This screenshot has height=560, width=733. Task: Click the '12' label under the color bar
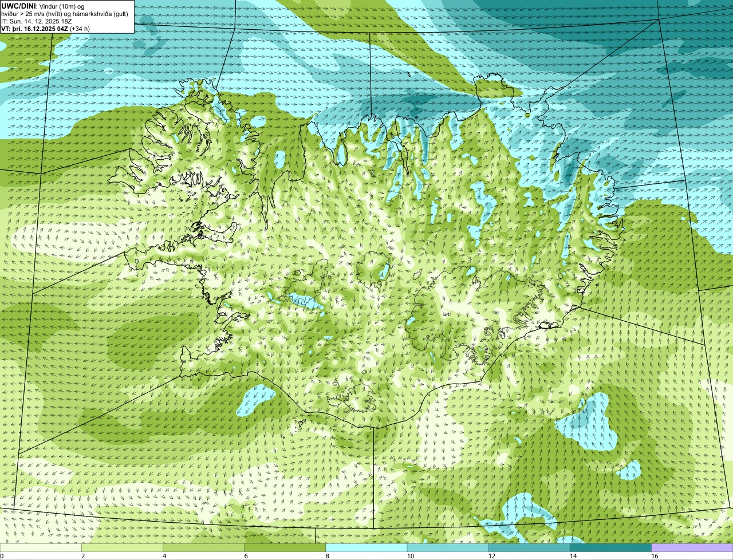click(491, 556)
